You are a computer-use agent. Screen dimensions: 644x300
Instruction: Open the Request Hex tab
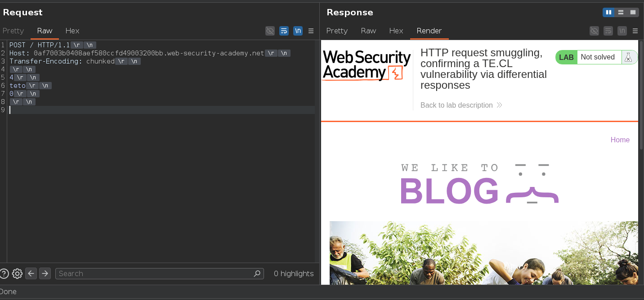(x=72, y=31)
